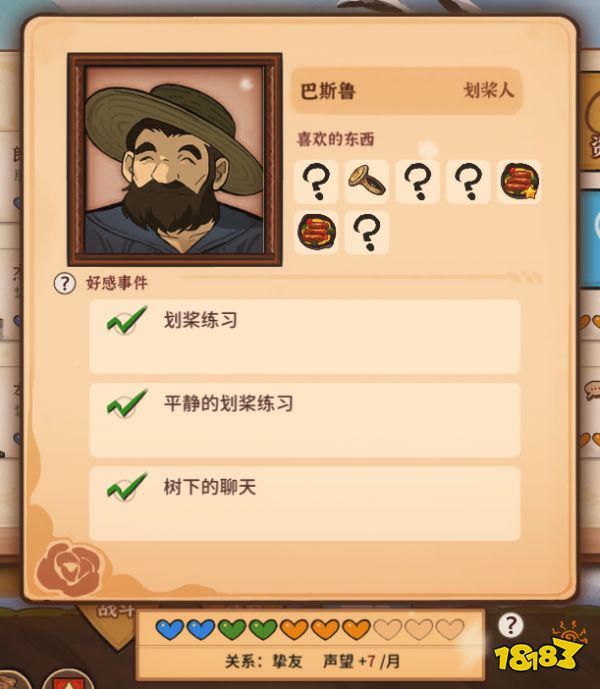The width and height of the screenshot is (600, 689).
Task: Click the question mark slot left of starred sausage dish
Action: 468,181
